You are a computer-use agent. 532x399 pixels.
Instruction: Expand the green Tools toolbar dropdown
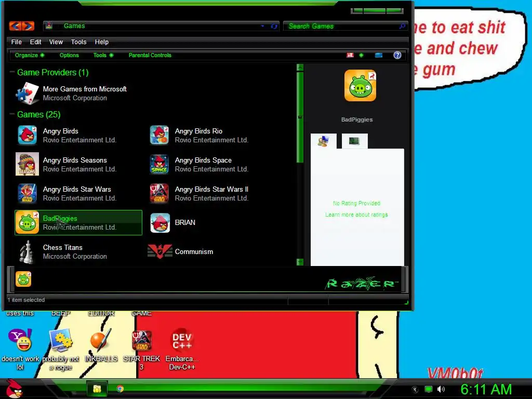coord(103,55)
